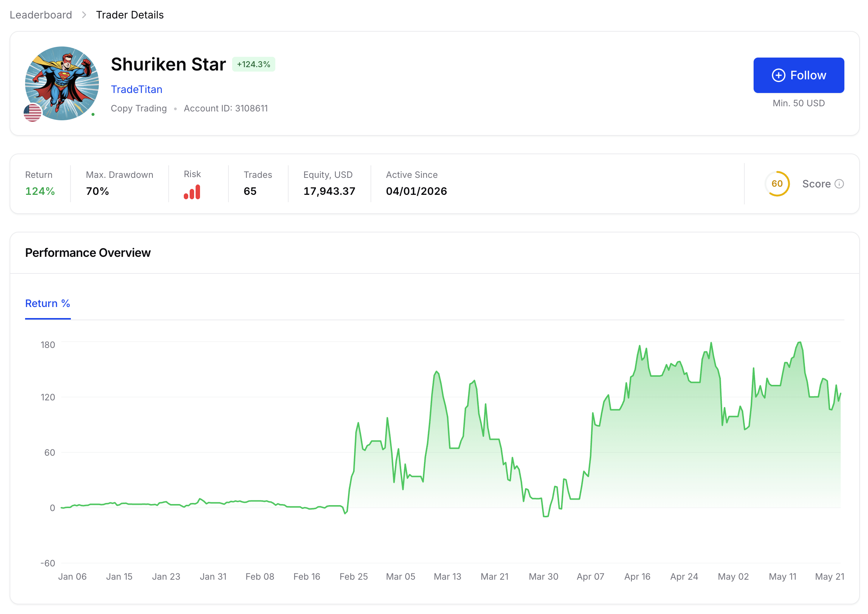
Task: Open the Shuriken Star avatar image
Action: click(x=62, y=83)
